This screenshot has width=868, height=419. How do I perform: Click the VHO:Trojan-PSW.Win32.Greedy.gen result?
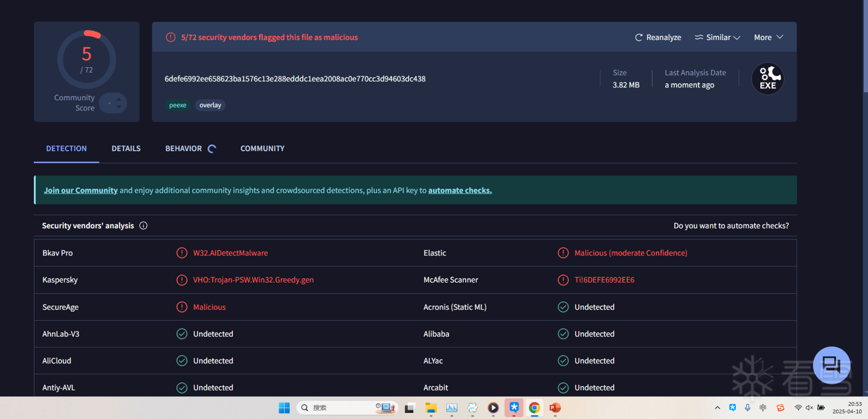point(254,280)
